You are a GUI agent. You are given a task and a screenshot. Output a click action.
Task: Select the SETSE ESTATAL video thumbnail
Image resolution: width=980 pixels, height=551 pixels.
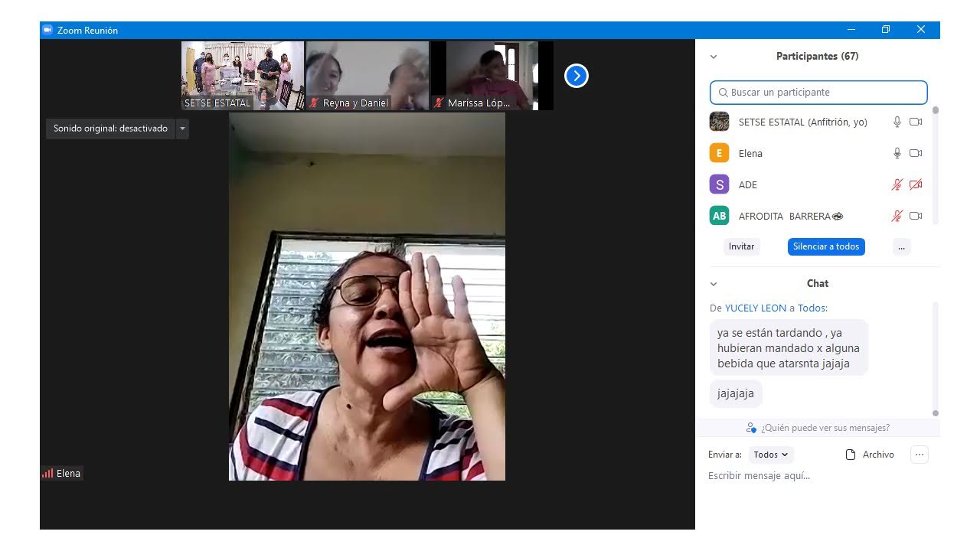click(x=243, y=76)
